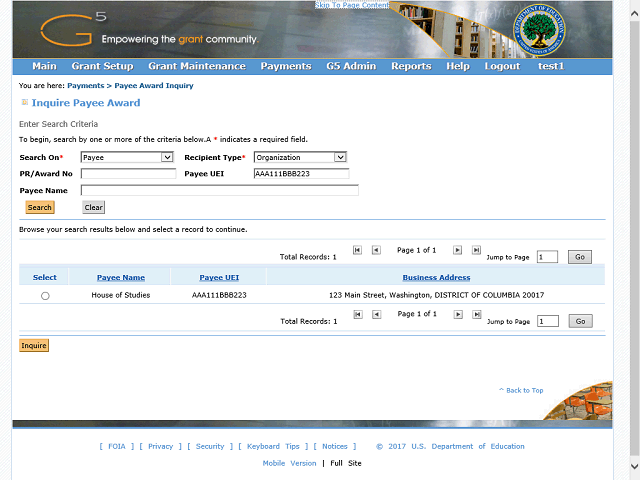The image size is (640, 480).
Task: Go to last page in bottom pager
Action: [x=477, y=314]
